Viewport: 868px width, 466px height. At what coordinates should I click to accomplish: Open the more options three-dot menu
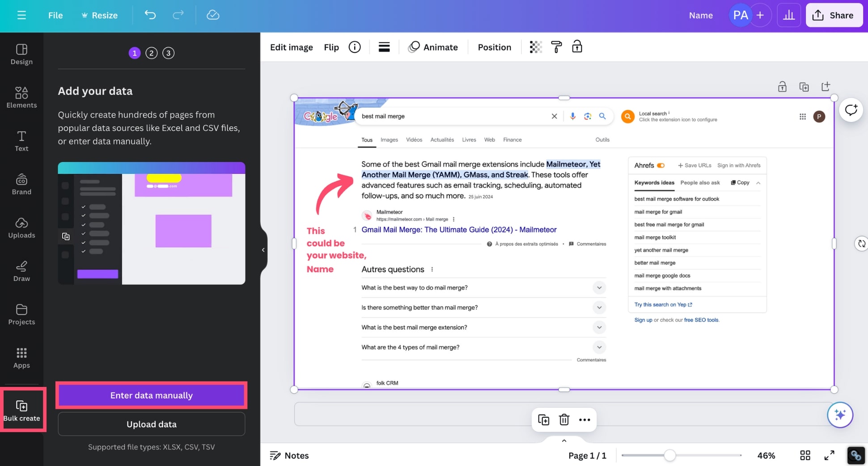(x=584, y=420)
